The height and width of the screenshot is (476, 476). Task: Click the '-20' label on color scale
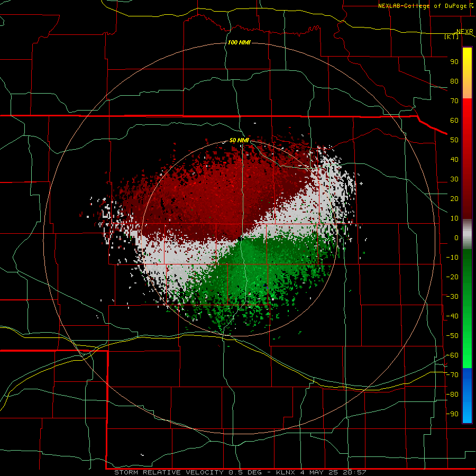coord(452,277)
